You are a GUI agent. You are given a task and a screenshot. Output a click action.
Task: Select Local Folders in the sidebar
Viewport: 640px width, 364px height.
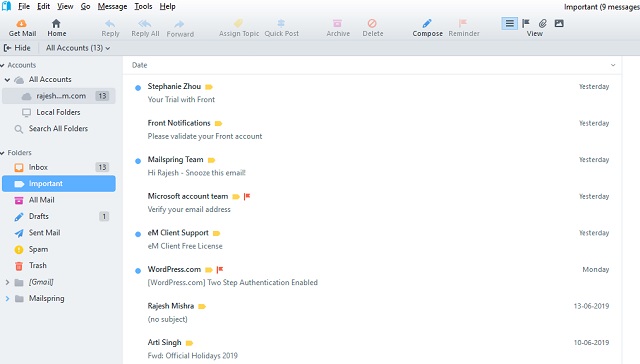[x=59, y=112]
